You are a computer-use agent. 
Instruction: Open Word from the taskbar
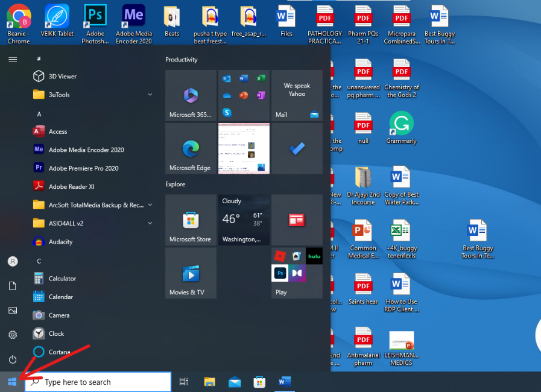click(285, 382)
